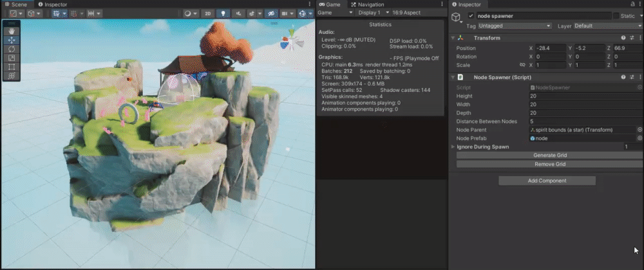
Task: Expand Ignore During Spawn list
Action: (x=453, y=147)
